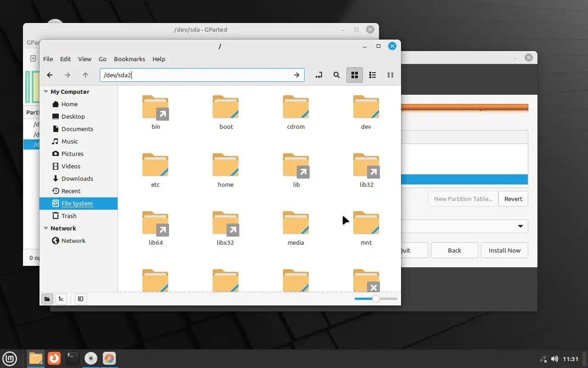
Task: Open Recent in the sidebar
Action: [x=79, y=191]
